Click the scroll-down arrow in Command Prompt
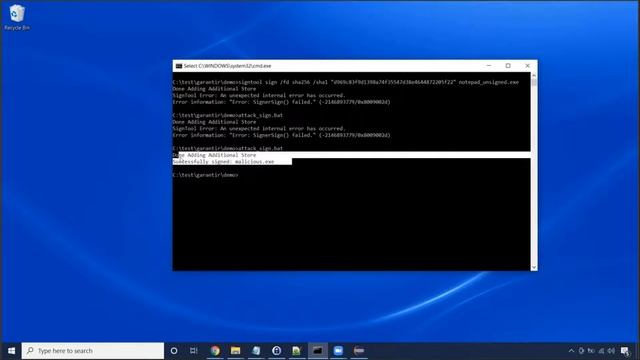Screen dimensions: 640x360 point(534,267)
